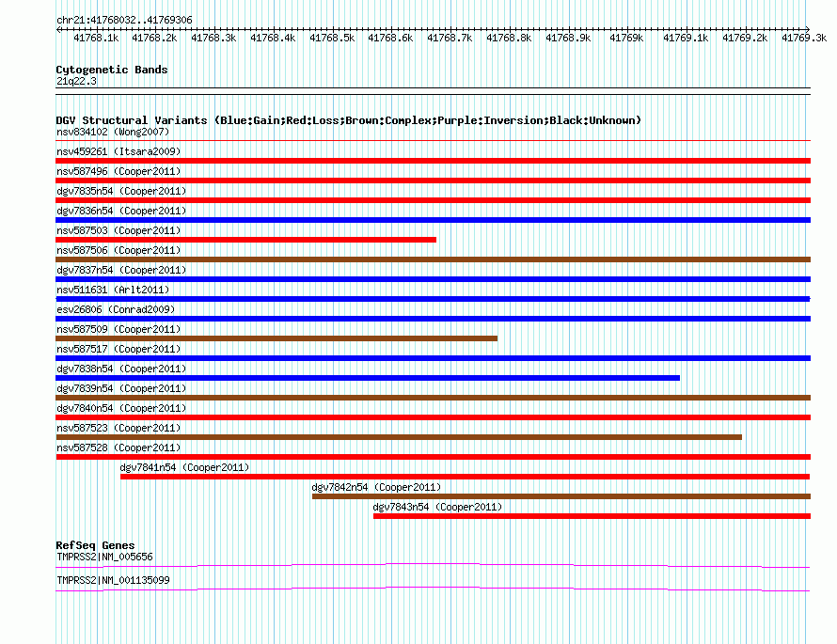Click the dgv7841n54 (Cooper2011) label
Screen dimensions: 837x644
click(x=184, y=467)
